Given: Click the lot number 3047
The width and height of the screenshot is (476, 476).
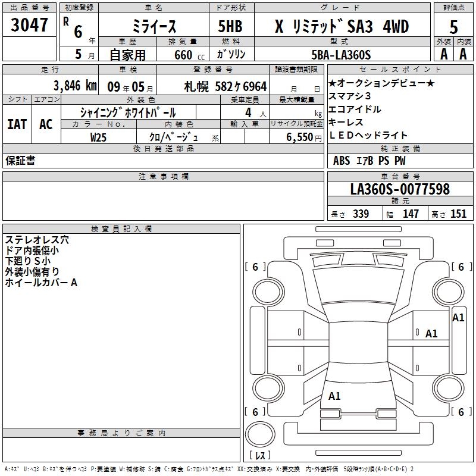Looking at the screenshot, I should (29, 25).
